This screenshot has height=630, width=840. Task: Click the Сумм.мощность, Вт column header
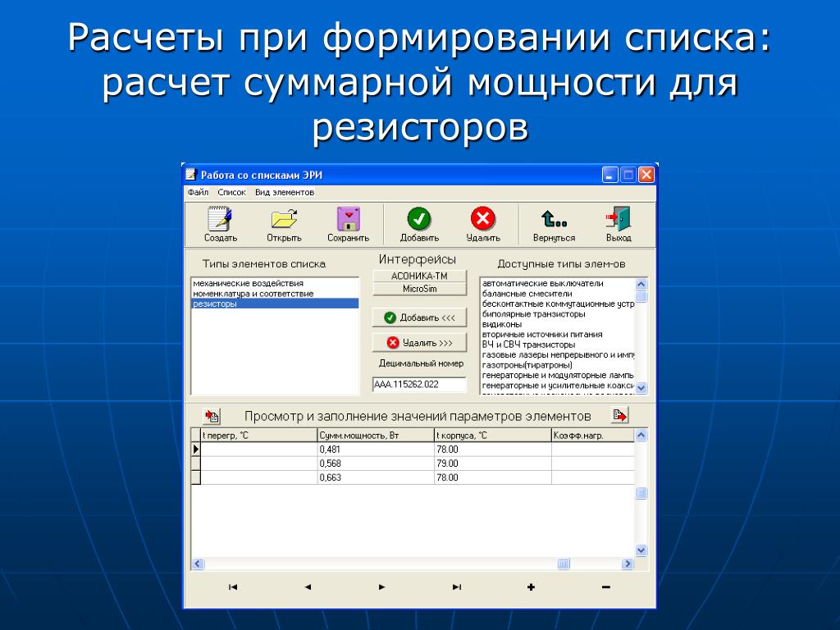(x=376, y=436)
